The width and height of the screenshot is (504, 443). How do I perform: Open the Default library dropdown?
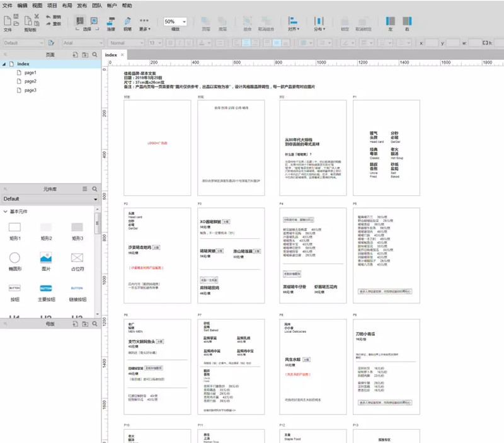click(50, 199)
